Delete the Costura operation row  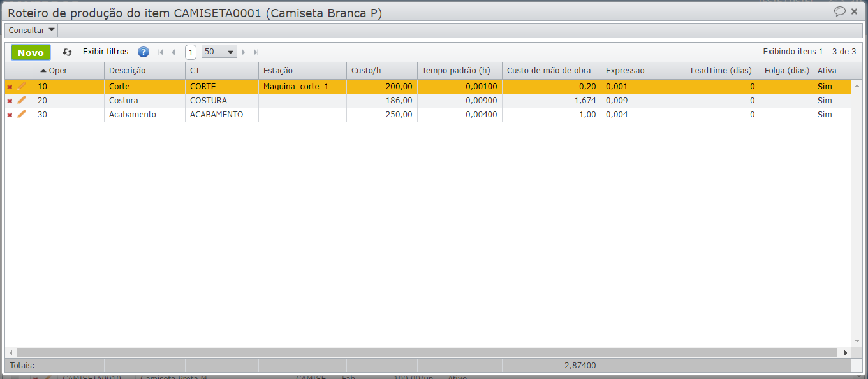pos(10,101)
